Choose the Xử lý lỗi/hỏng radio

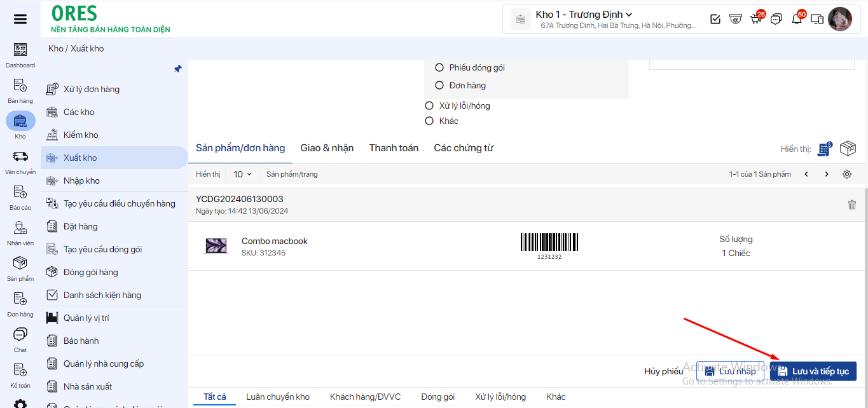[x=429, y=105]
